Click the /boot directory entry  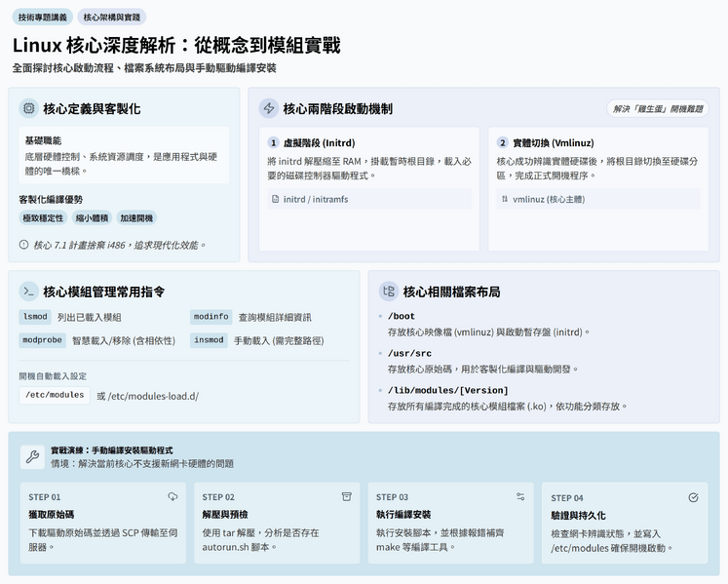click(x=402, y=317)
